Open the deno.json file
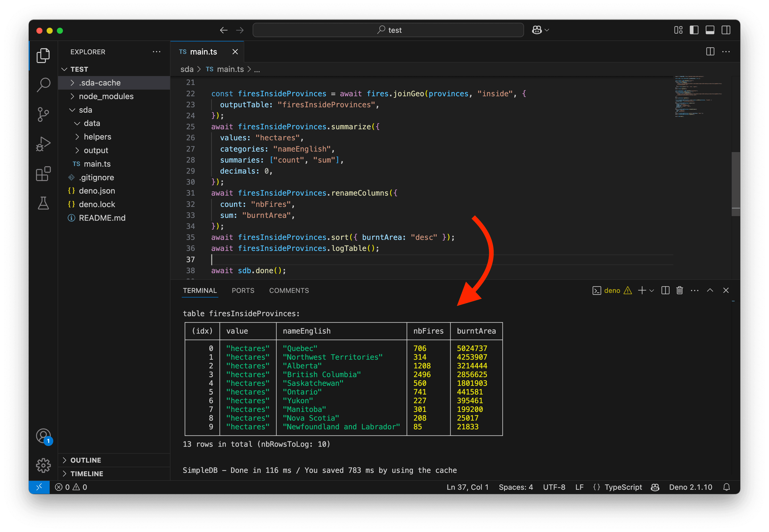Viewport: 769px width, 532px height. [114, 191]
